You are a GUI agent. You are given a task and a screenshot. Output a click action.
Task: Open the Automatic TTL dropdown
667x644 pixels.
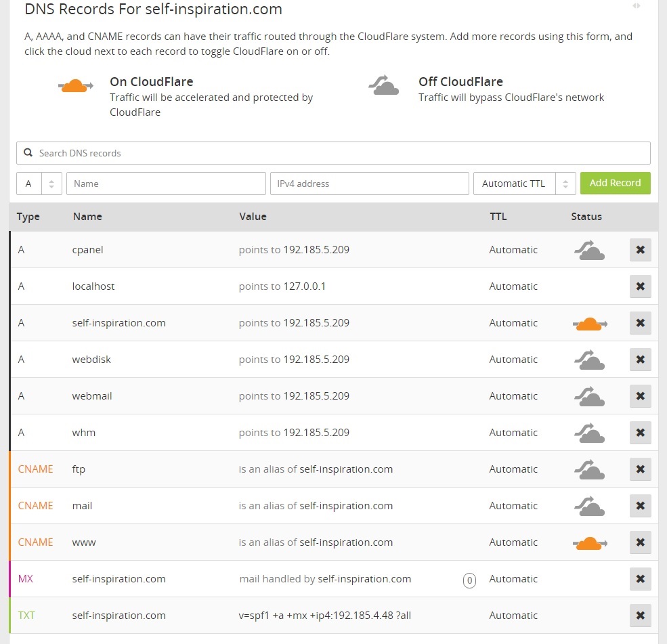click(525, 184)
